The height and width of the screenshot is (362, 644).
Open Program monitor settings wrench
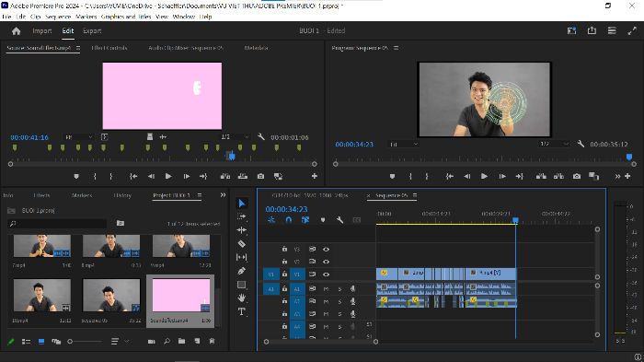coord(581,144)
